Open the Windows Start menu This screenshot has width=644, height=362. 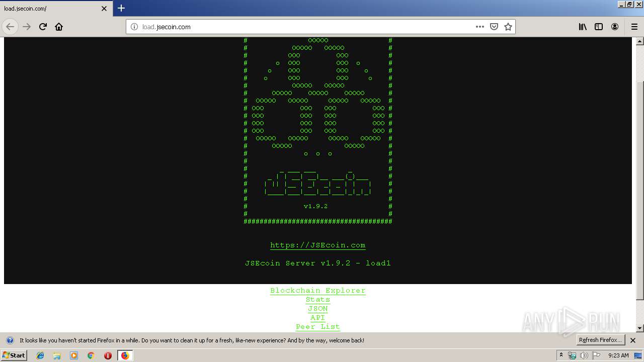coord(14,355)
